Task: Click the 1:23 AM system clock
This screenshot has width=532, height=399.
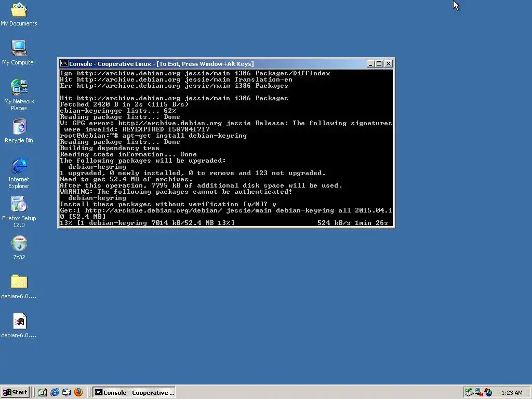Action: pyautogui.click(x=512, y=393)
